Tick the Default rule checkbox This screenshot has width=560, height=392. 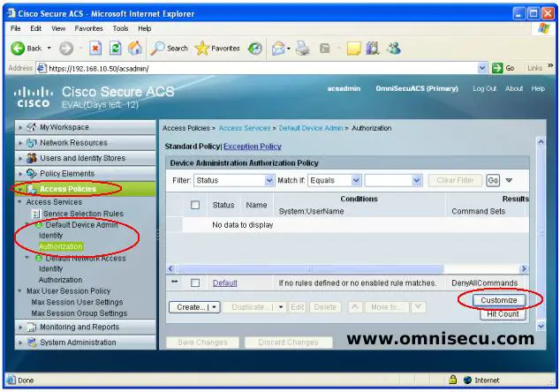(195, 283)
